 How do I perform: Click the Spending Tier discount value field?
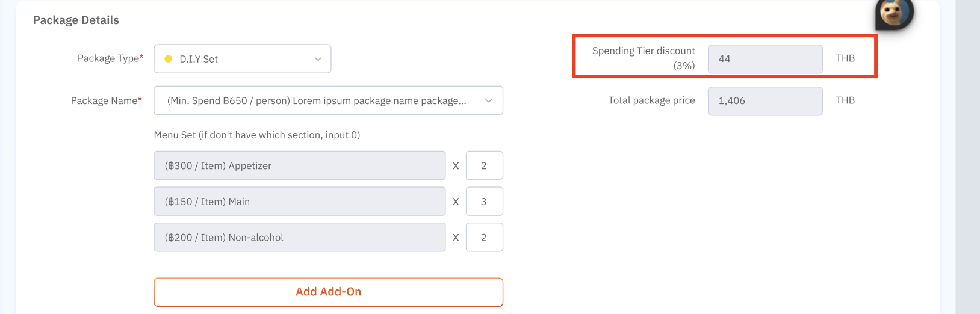tap(764, 59)
